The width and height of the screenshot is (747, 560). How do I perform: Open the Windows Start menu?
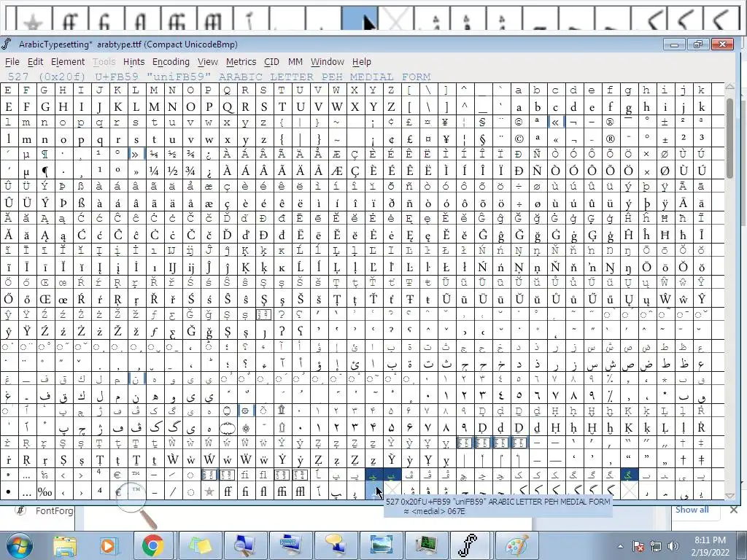coord(19,545)
